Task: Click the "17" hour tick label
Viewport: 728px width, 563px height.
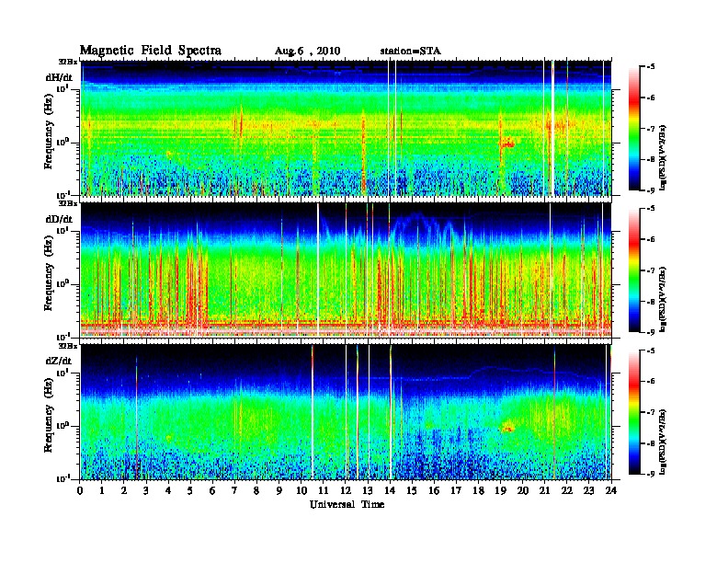Action: click(x=456, y=491)
